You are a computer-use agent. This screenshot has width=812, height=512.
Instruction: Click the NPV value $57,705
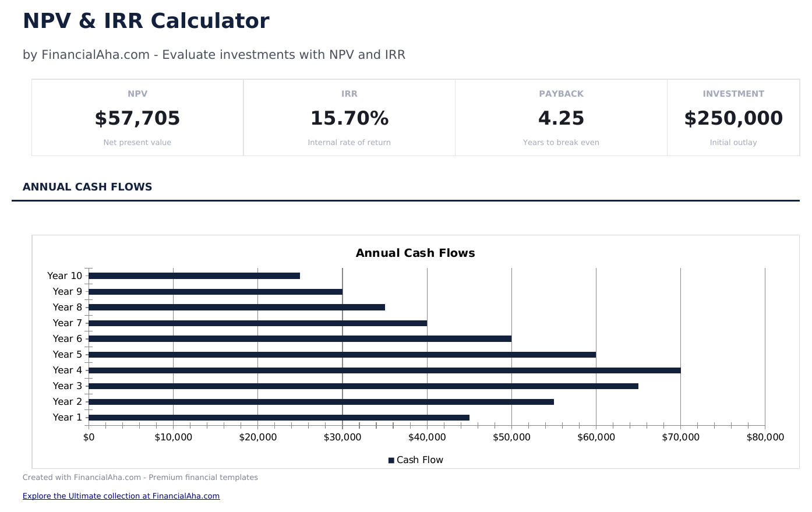137,118
